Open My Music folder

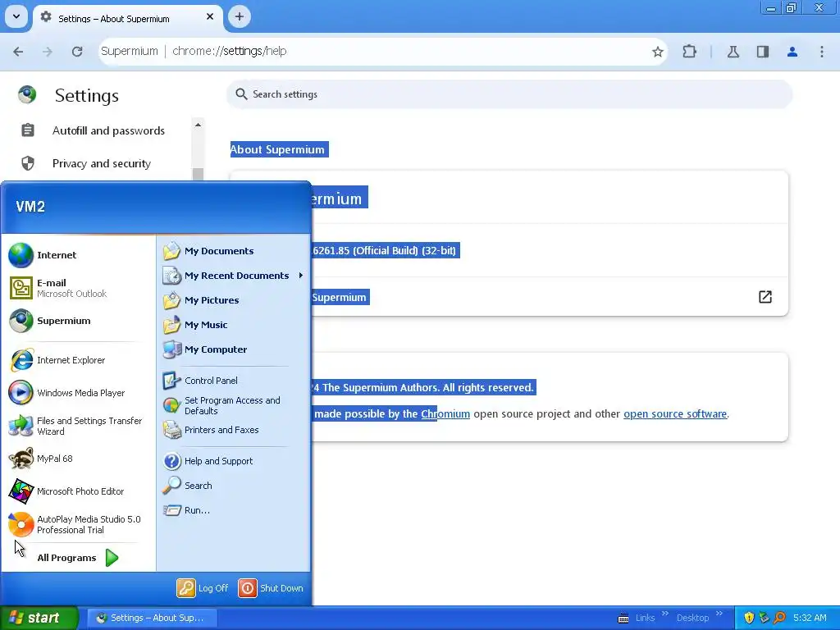click(195, 325)
